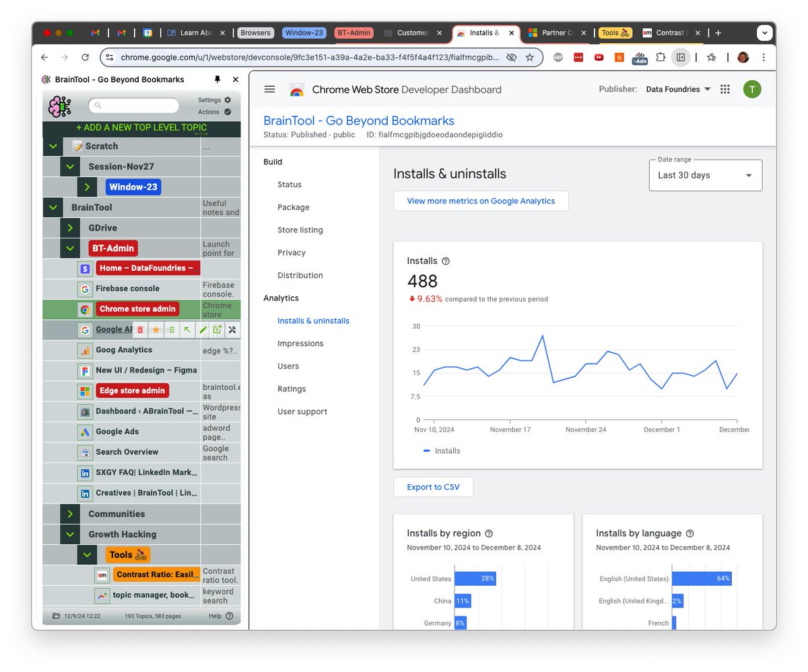
Task: Open the Users analytics page
Action: point(288,366)
